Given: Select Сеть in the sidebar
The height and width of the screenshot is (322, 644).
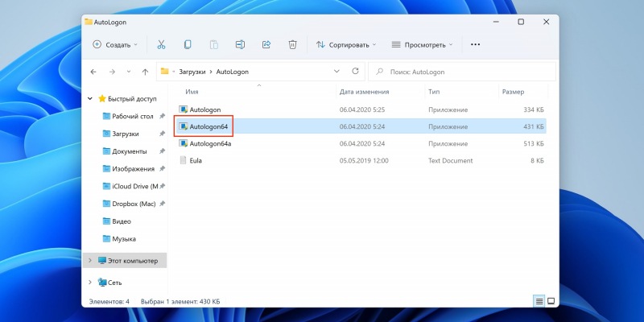Looking at the screenshot, I should pyautogui.click(x=114, y=283).
